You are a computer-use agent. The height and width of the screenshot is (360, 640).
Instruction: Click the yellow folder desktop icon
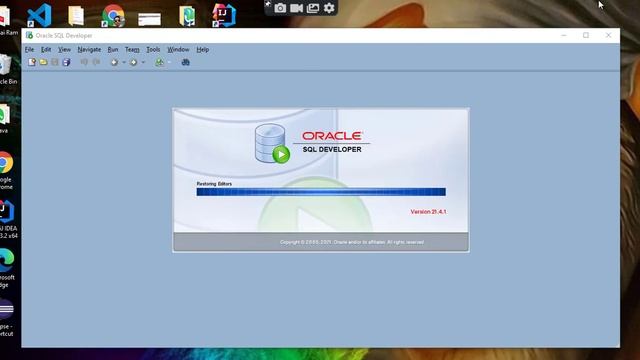[76, 16]
